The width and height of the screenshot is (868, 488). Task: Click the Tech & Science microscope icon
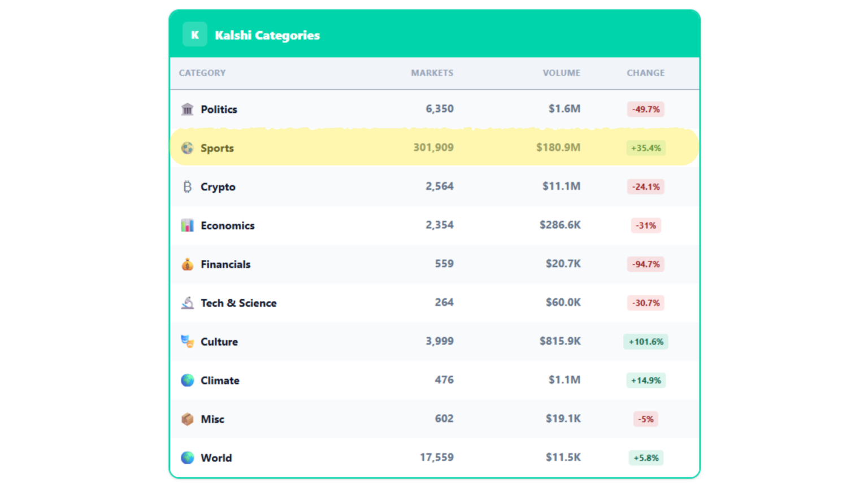(187, 302)
